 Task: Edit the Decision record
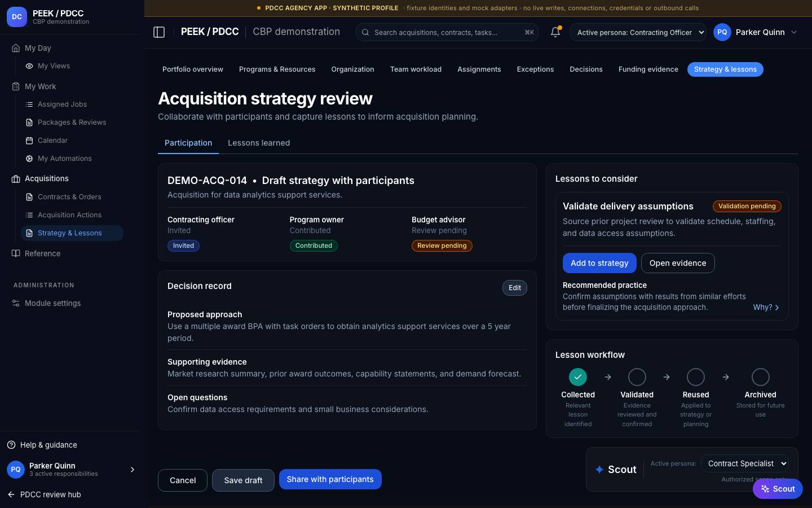[515, 288]
